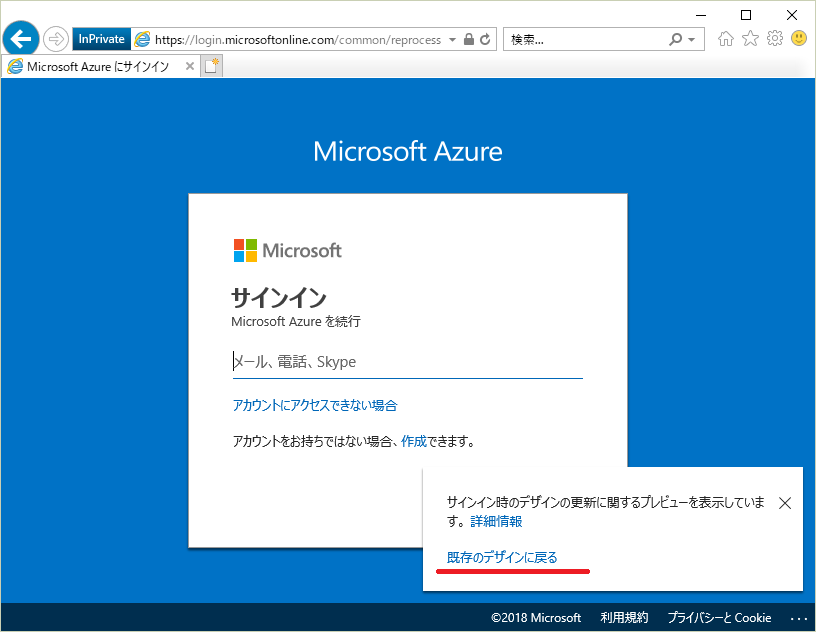The image size is (816, 632).
Task: Click the smiley feedback icon
Action: click(799, 38)
